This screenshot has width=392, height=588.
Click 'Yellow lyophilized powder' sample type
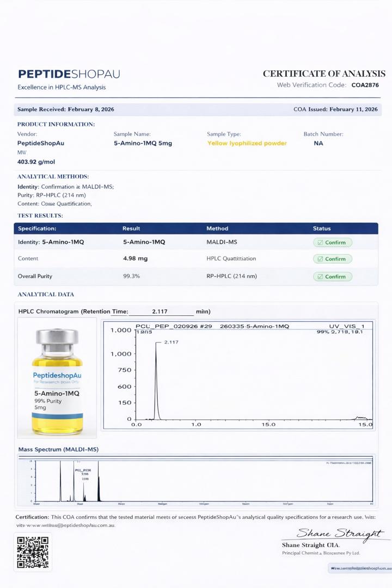(x=247, y=143)
